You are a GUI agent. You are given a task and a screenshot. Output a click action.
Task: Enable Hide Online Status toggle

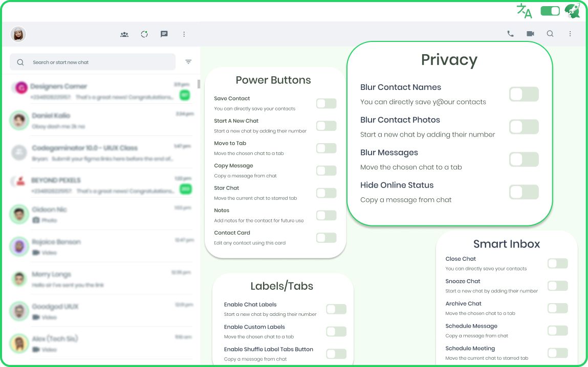pyautogui.click(x=524, y=192)
